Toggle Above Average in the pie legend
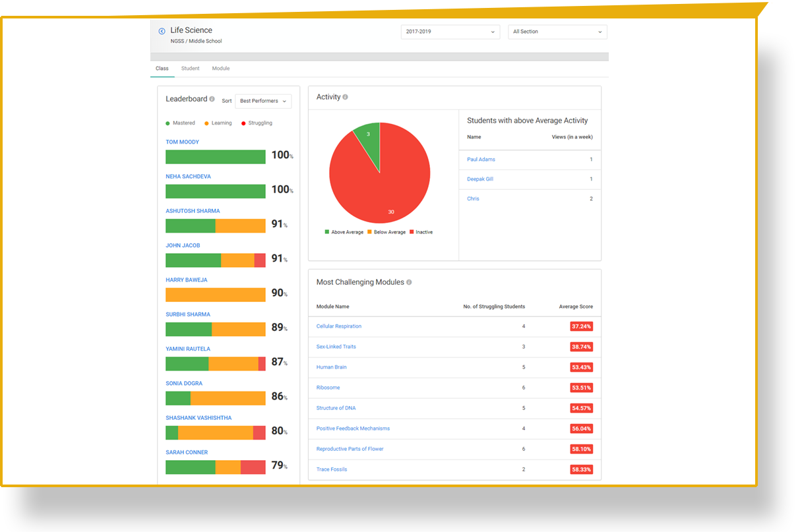The width and height of the screenshot is (802, 532). 344,232
